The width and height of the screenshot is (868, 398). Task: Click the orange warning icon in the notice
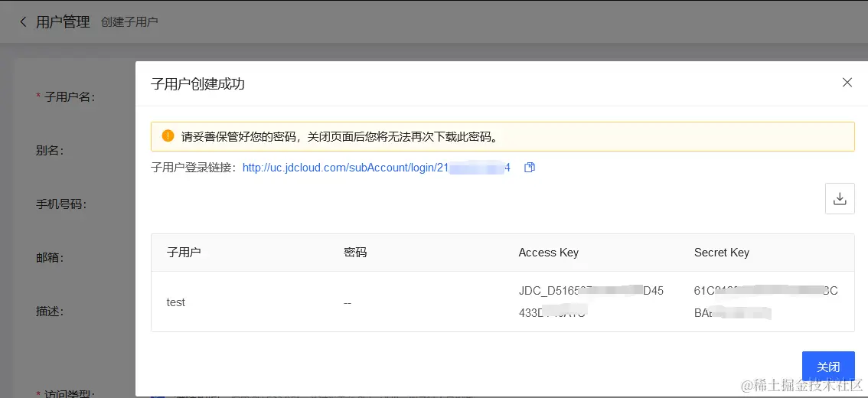168,136
